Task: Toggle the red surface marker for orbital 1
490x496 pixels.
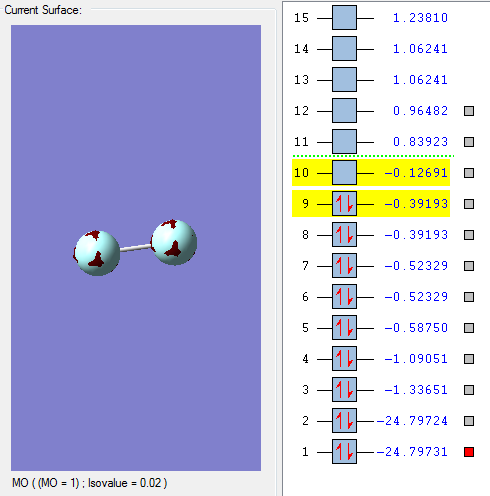Action: [x=469, y=452]
